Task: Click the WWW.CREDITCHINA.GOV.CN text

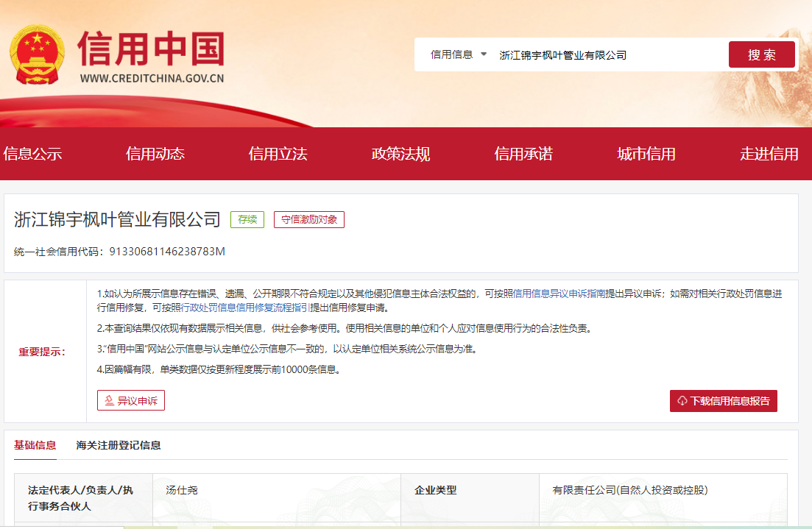Action: click(x=152, y=79)
